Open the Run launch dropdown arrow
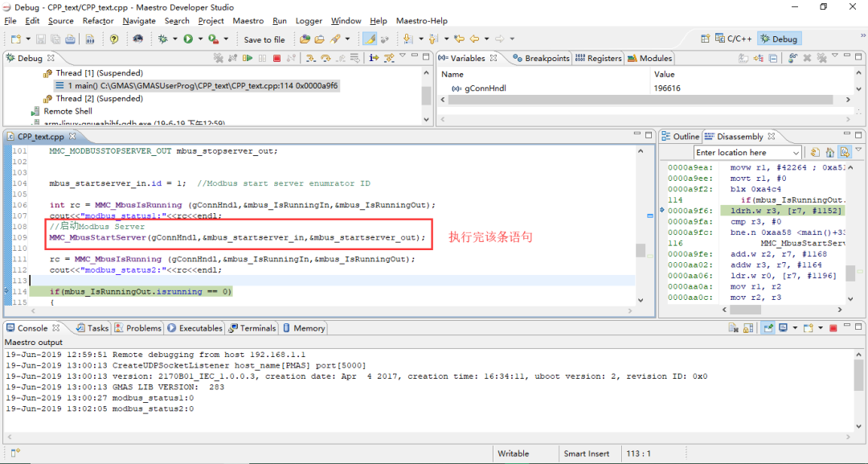 click(x=200, y=39)
